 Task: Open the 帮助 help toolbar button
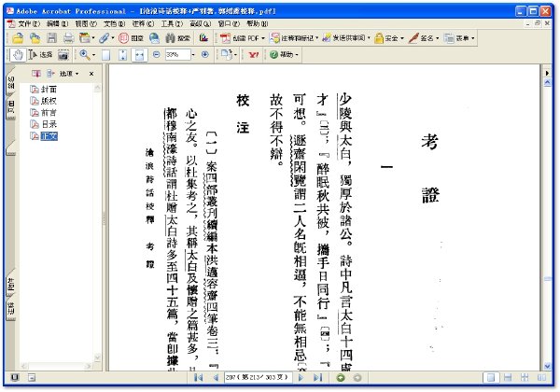point(283,55)
